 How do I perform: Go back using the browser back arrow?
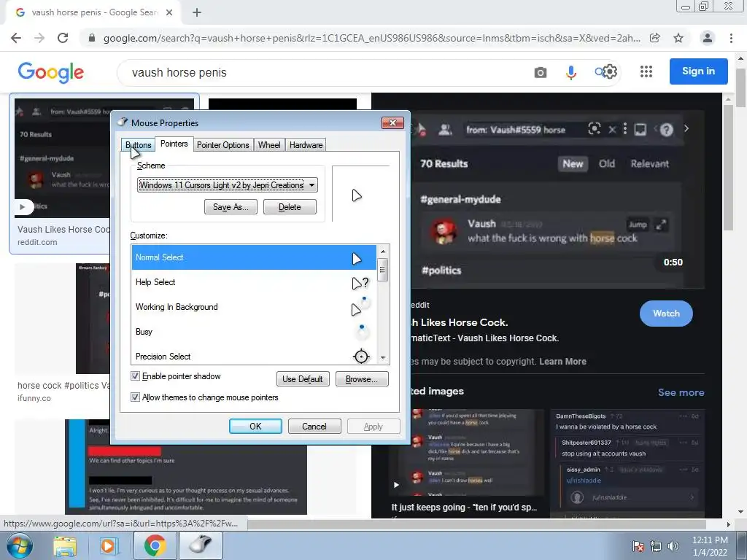(x=16, y=38)
